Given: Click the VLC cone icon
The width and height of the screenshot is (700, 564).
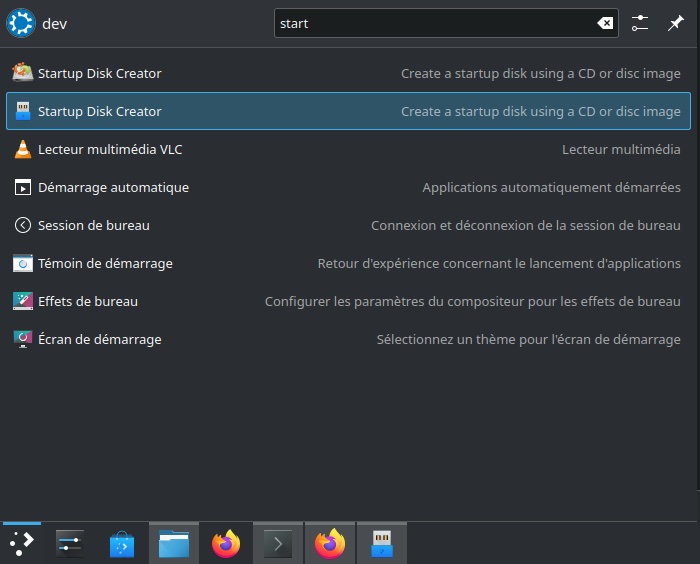Looking at the screenshot, I should [x=23, y=149].
